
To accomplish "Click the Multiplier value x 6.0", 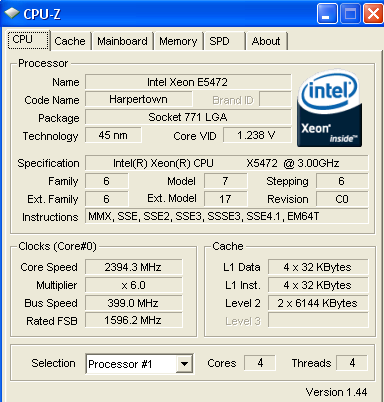I will pos(134,285).
